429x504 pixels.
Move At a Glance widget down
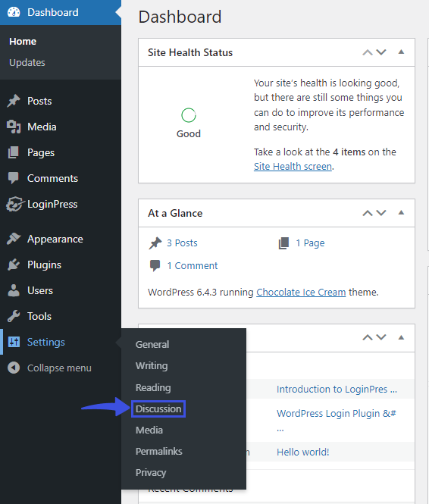(x=381, y=213)
